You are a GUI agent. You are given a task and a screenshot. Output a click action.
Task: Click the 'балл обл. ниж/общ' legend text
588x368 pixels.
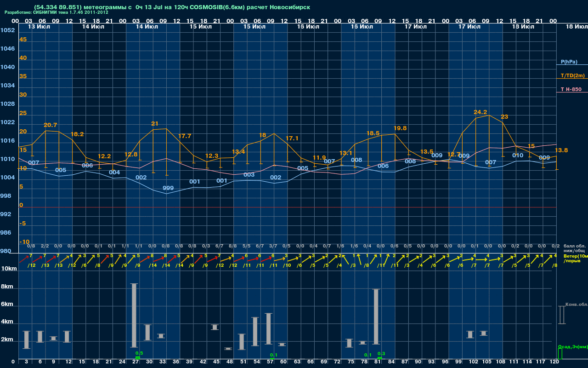575,248
